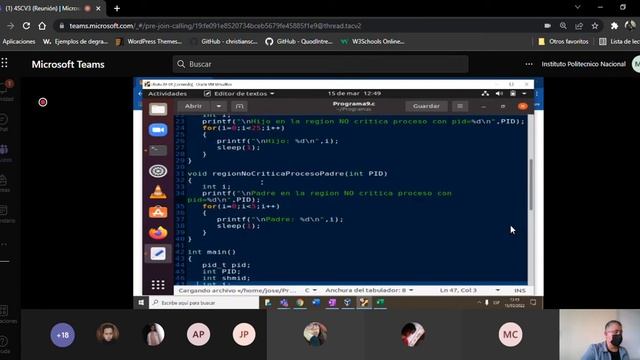This screenshot has height=360, width=640.
Task: Reload the browser page
Action: coord(26,26)
